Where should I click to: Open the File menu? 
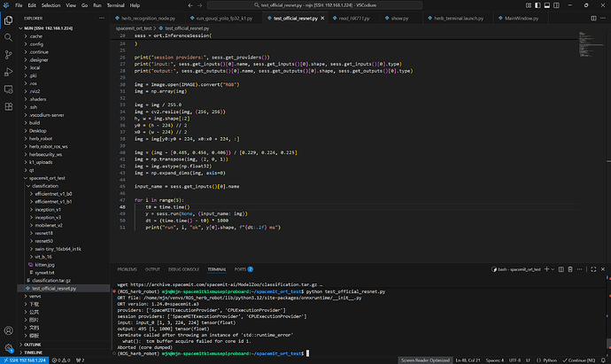(19, 5)
